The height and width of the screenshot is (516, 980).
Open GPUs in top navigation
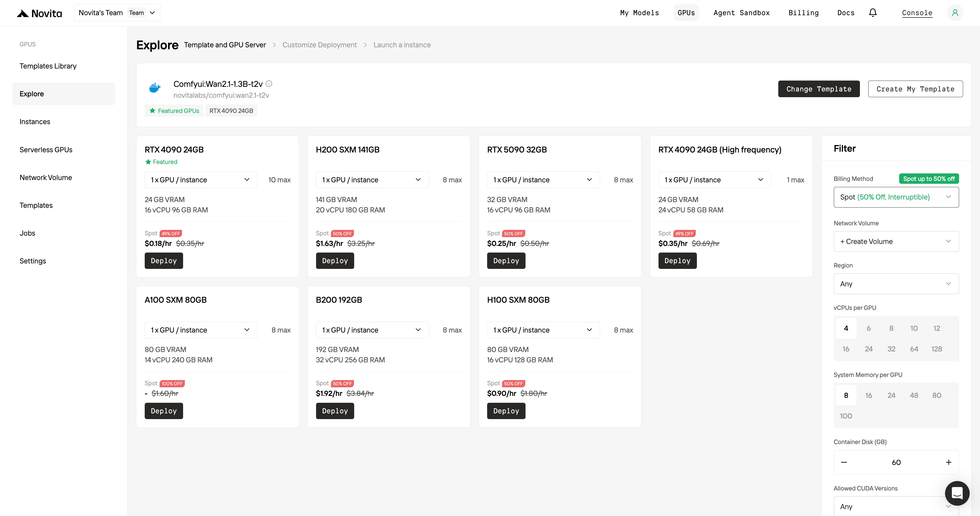coord(686,13)
